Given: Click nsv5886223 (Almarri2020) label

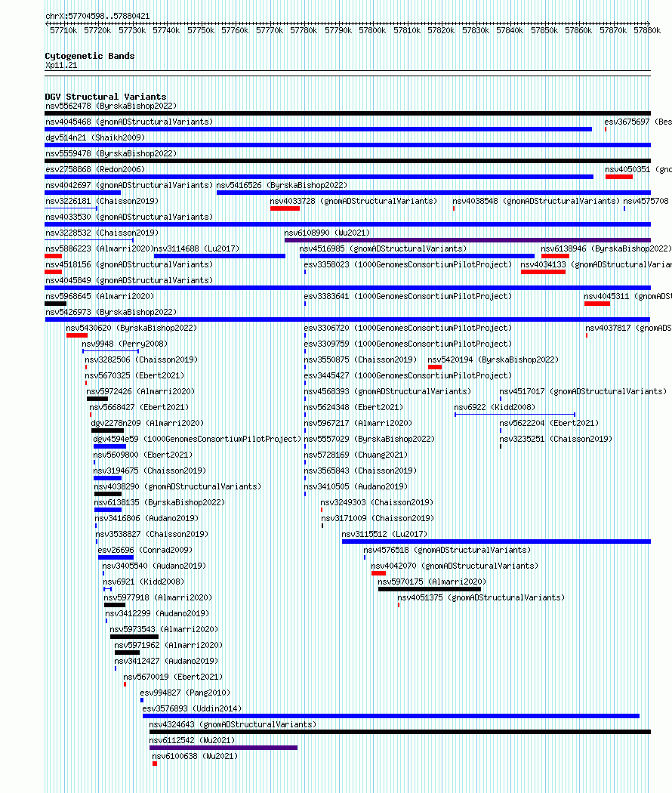Looking at the screenshot, I should point(99,248).
